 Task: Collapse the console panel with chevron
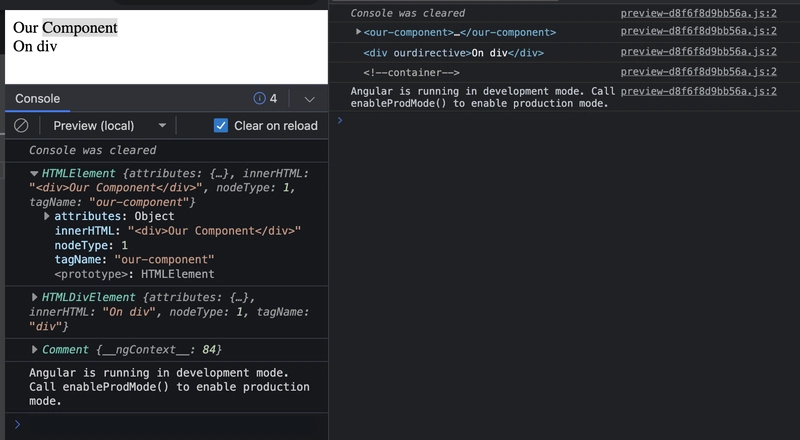(309, 99)
